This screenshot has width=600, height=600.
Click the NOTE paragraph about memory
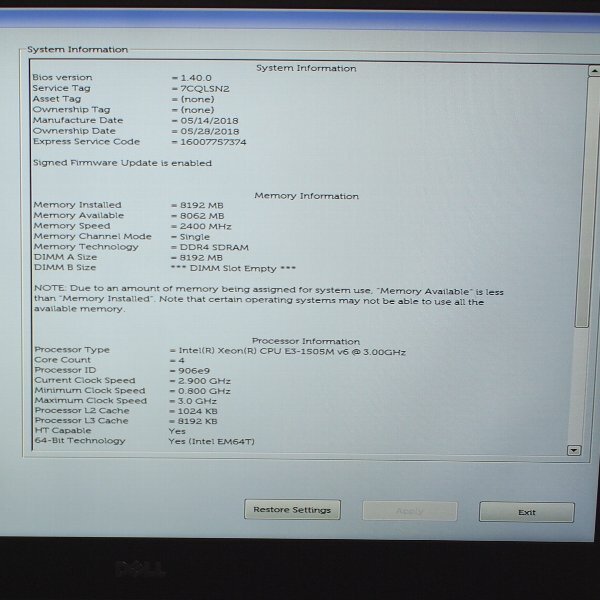[x=269, y=299]
